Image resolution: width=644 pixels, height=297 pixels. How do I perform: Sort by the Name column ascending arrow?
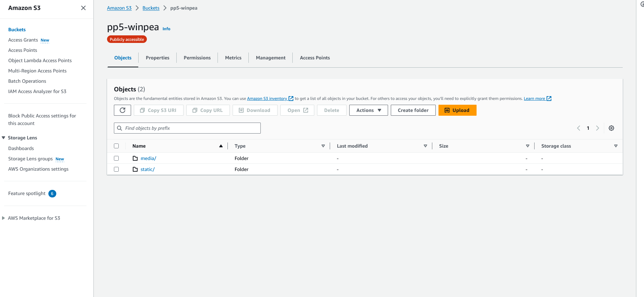tap(221, 146)
